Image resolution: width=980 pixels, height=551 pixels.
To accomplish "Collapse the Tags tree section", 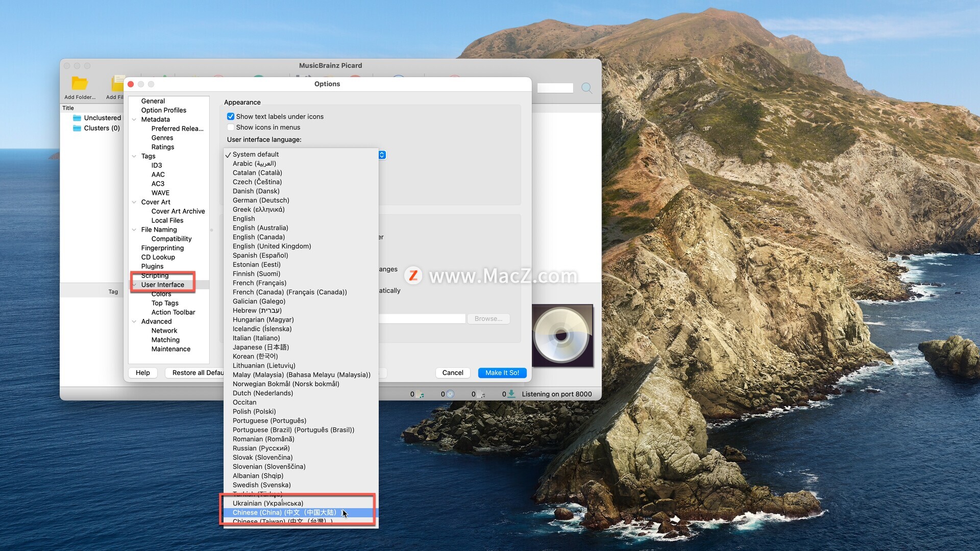I will [x=134, y=156].
